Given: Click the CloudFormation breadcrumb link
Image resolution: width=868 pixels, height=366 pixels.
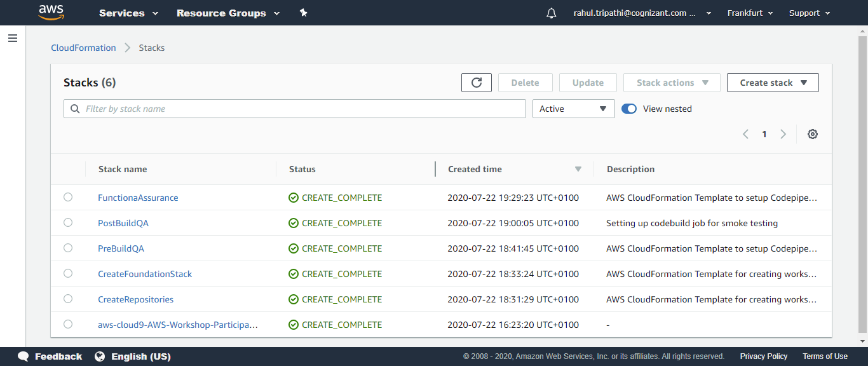Looking at the screenshot, I should pos(83,48).
